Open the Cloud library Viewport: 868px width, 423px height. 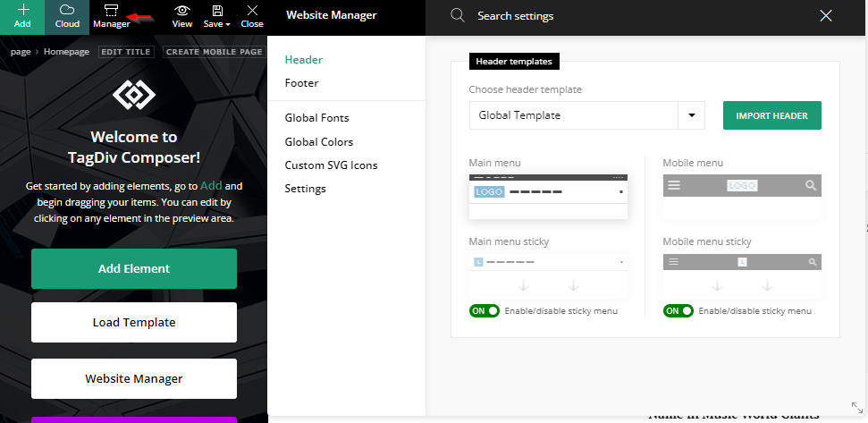[x=67, y=17]
